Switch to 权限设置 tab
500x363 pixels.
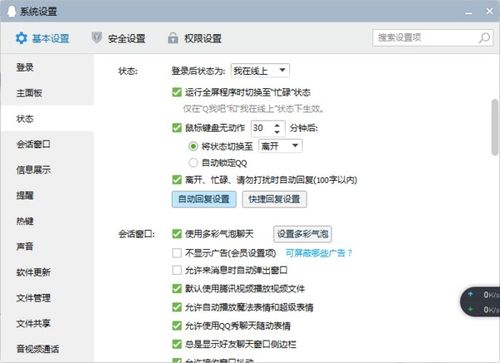tap(195, 38)
